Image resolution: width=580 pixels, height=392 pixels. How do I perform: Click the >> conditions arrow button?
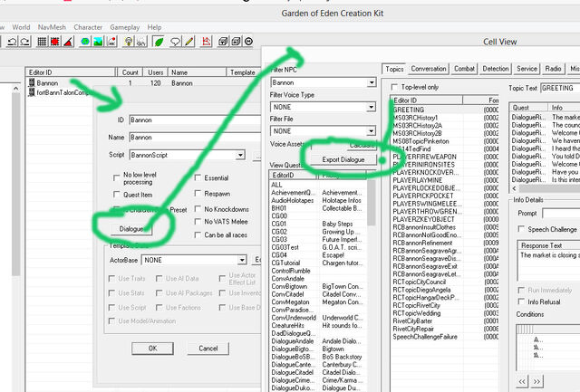point(536,381)
